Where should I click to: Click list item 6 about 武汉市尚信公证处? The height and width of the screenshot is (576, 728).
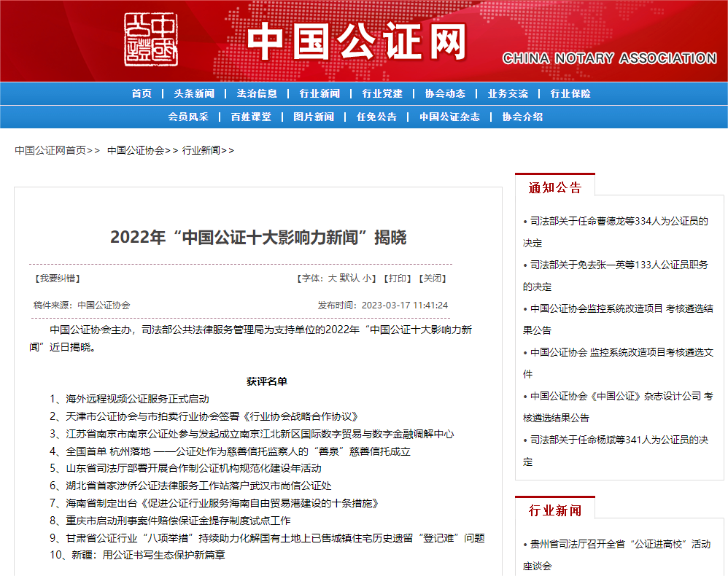tap(191, 486)
